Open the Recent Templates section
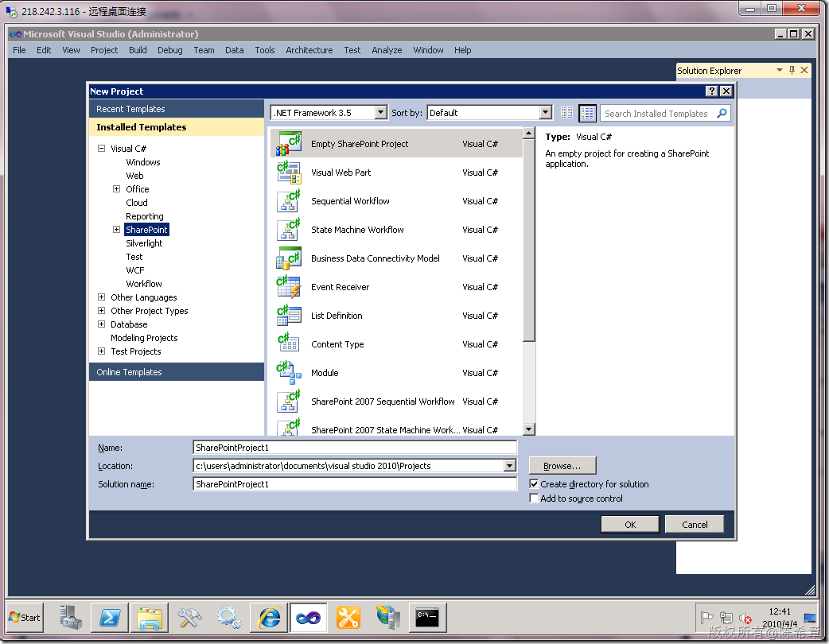The height and width of the screenshot is (644, 829). (177, 109)
